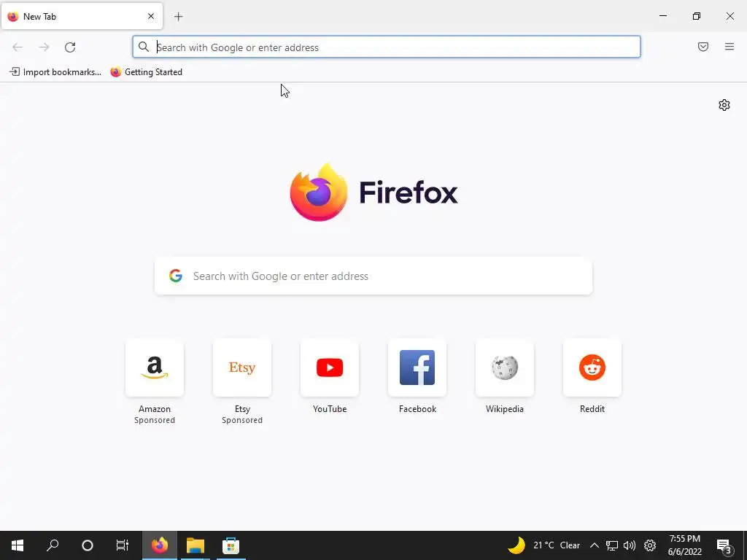Open Microsoft Store from the taskbar
This screenshot has height=560, width=747.
[x=231, y=545]
